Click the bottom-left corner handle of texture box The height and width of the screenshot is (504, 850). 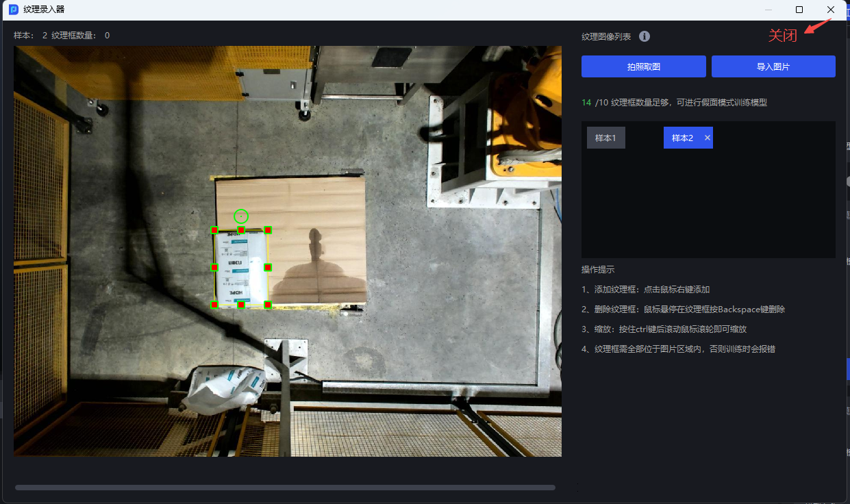pos(214,305)
